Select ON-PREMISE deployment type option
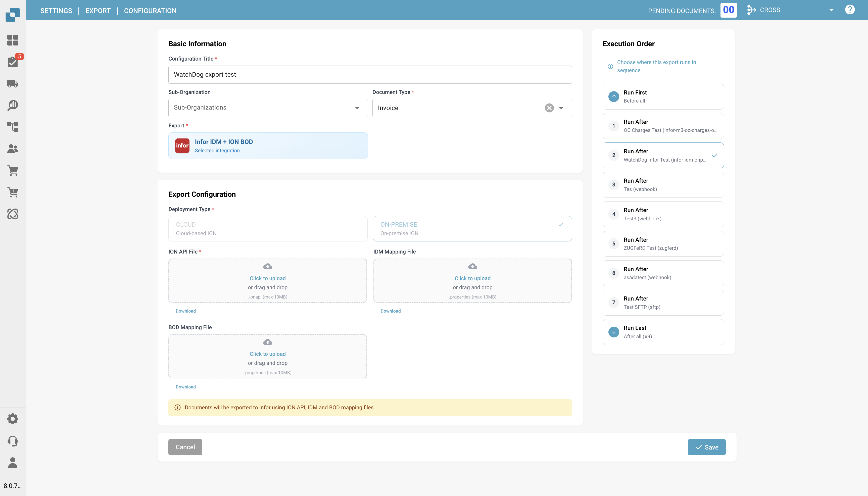The height and width of the screenshot is (496, 868). click(472, 229)
